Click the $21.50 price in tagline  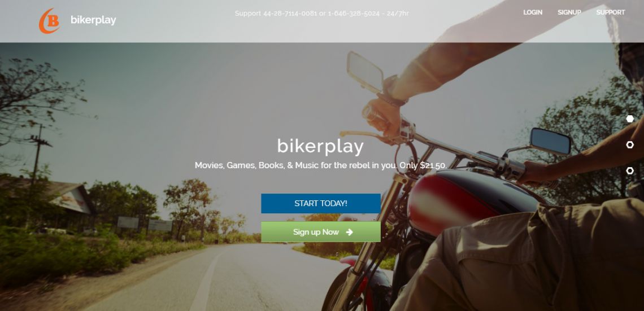[x=433, y=165]
